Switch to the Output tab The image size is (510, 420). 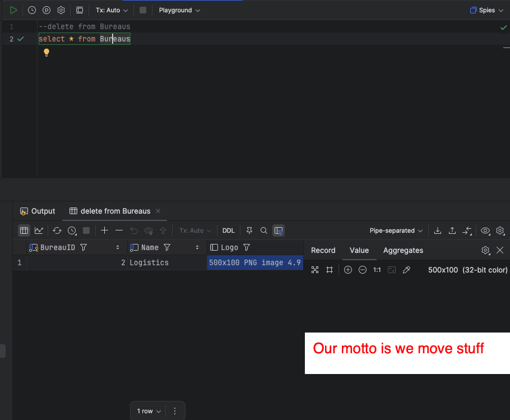[x=37, y=211]
